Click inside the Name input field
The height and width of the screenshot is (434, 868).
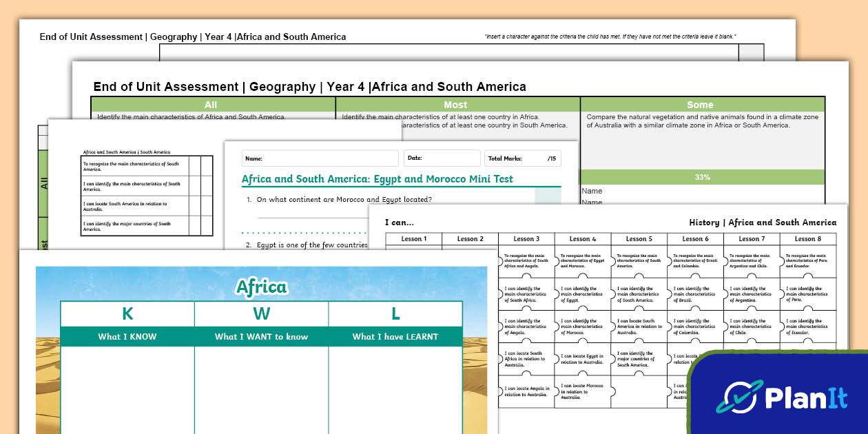pyautogui.click(x=319, y=158)
